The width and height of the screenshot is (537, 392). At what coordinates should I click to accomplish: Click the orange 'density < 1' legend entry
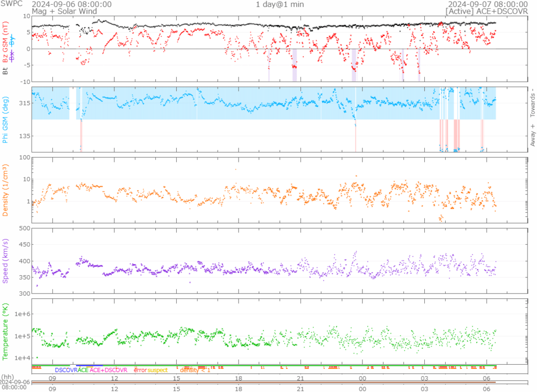click(195, 370)
